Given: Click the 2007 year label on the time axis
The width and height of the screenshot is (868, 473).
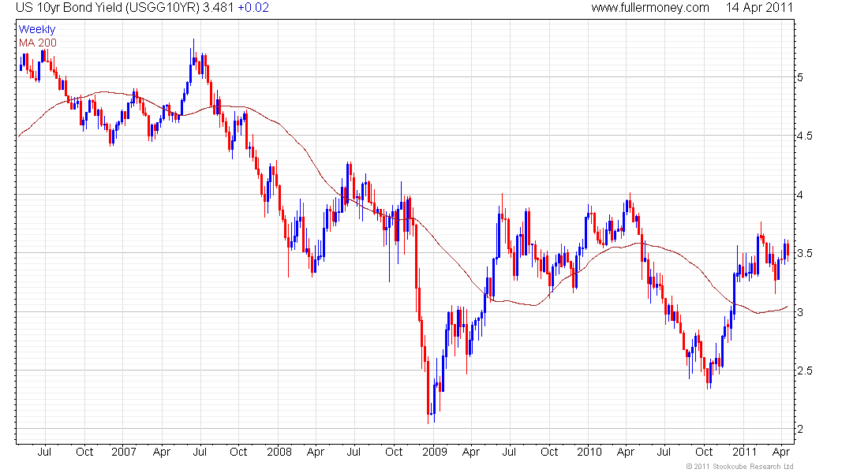Looking at the screenshot, I should (x=123, y=452).
